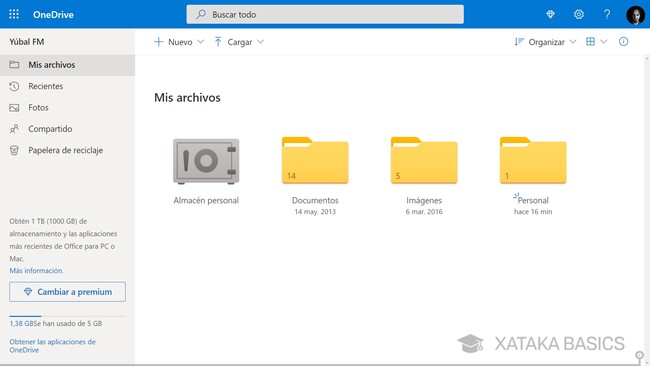Open the Personal folder icon
This screenshot has width=650, height=366.
[533, 160]
